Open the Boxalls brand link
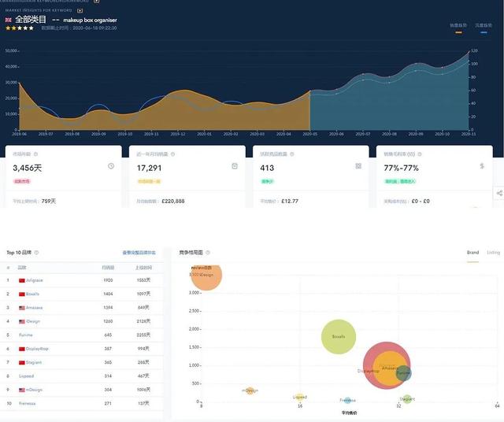The height and width of the screenshot is (422, 504). [x=32, y=294]
